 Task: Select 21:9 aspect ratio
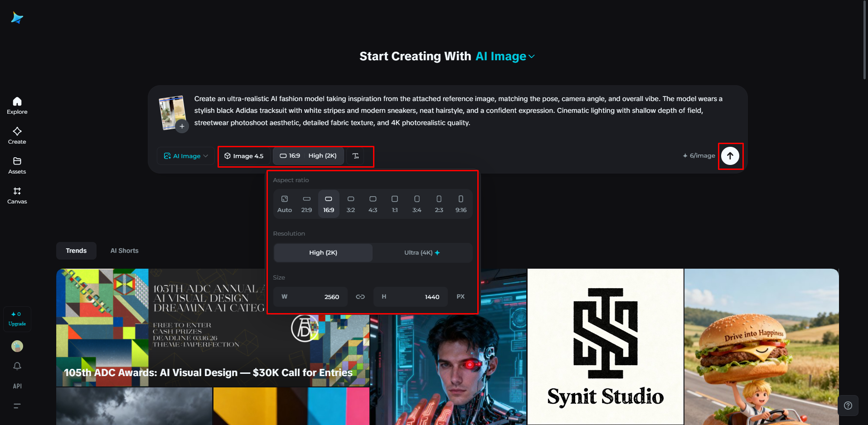(x=307, y=204)
